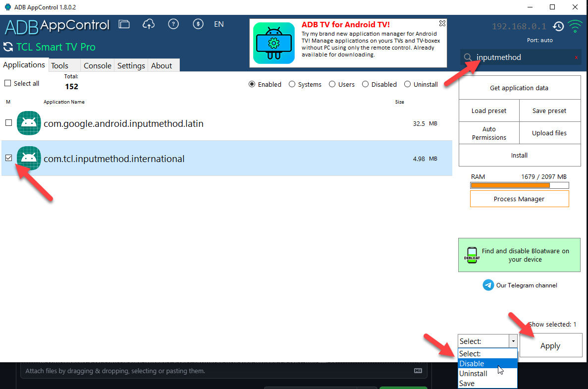Open the Settings tab
This screenshot has height=389, width=588.
point(131,65)
